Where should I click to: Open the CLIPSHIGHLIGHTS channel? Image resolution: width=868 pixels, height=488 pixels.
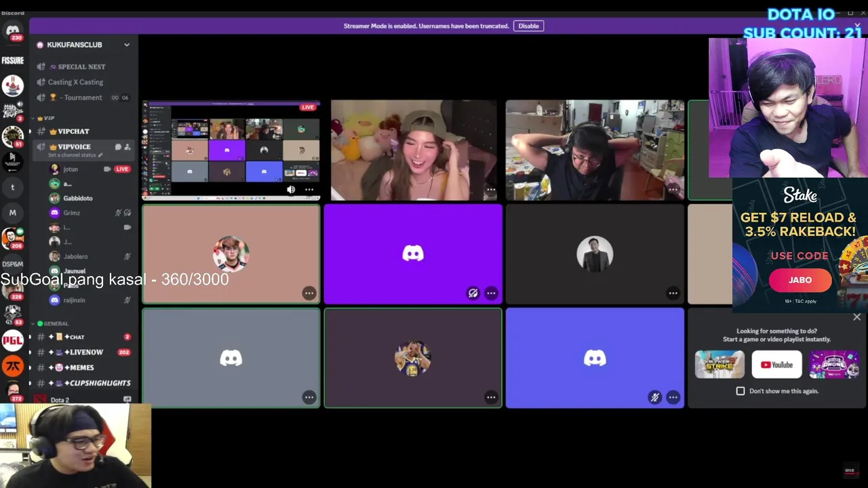pos(83,383)
